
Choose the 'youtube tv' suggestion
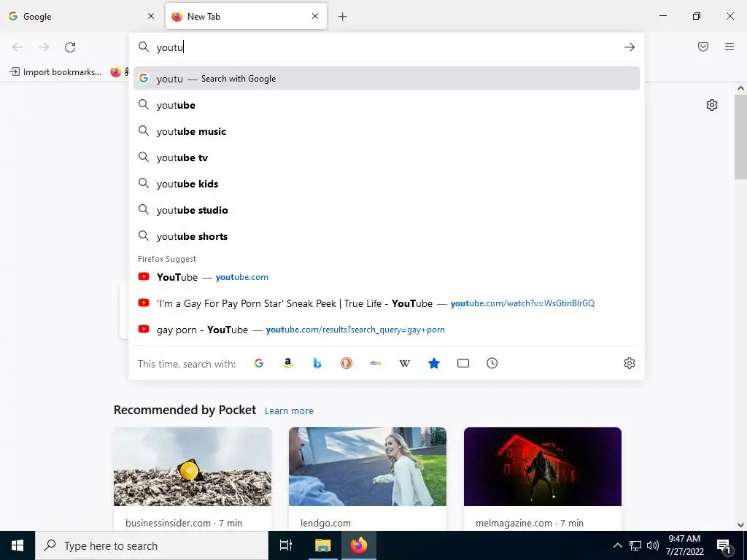(x=387, y=157)
